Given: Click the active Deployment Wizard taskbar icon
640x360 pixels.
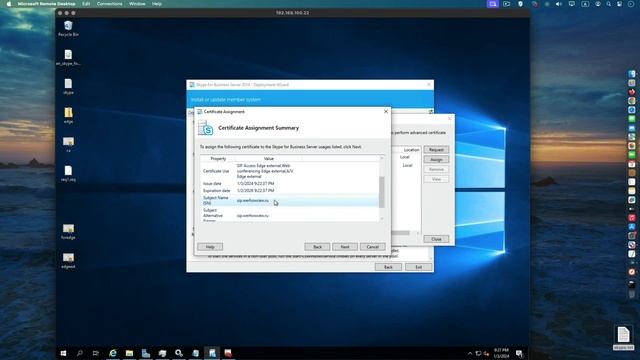Looking at the screenshot, I should (212, 353).
